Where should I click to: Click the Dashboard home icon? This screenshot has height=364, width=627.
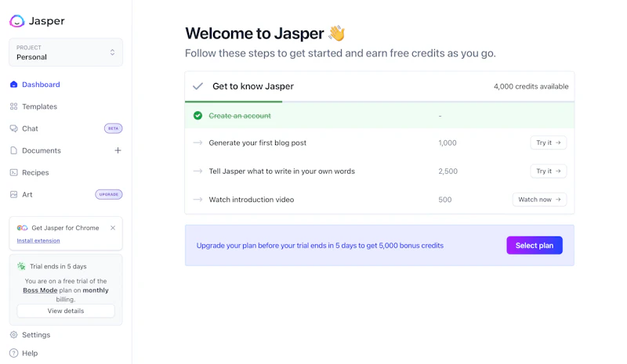(13, 85)
